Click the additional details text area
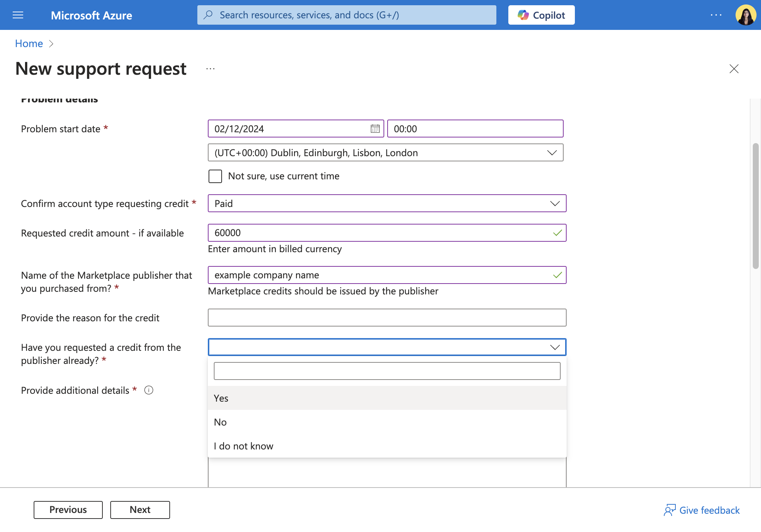 point(387,472)
